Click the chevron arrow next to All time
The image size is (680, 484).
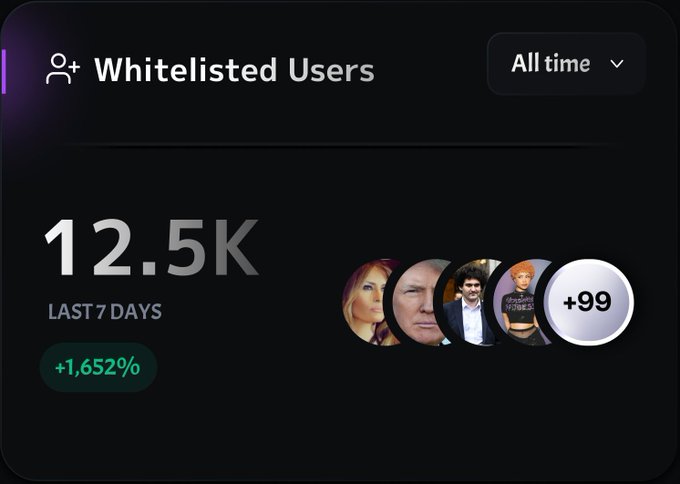[x=617, y=64]
